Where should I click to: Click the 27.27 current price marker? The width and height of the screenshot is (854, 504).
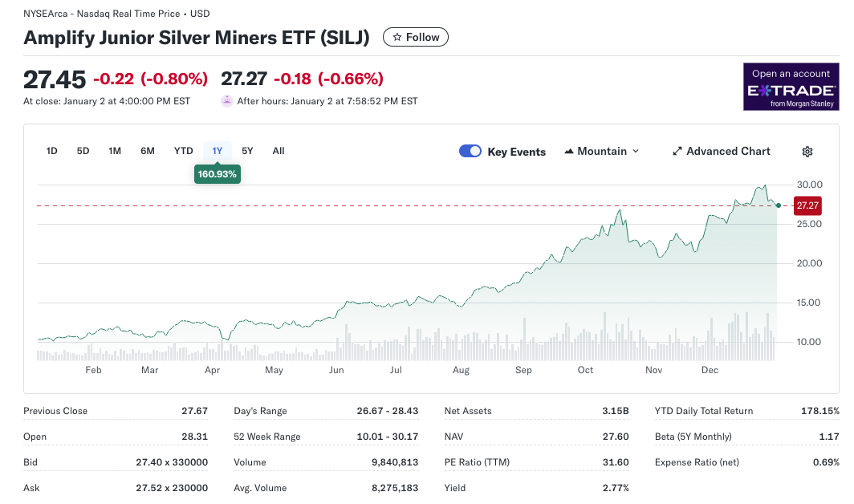click(807, 205)
